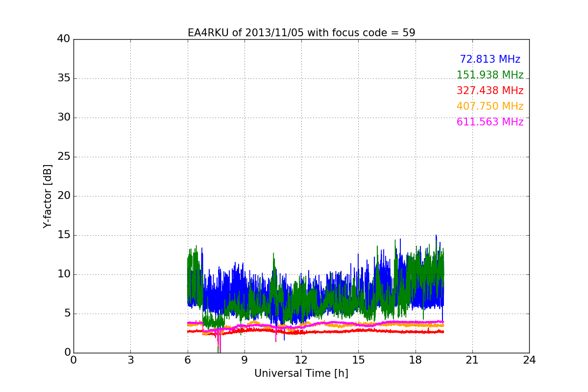588x392 pixels.
Task: Click the x-axis tick label 3
Action: (130, 360)
